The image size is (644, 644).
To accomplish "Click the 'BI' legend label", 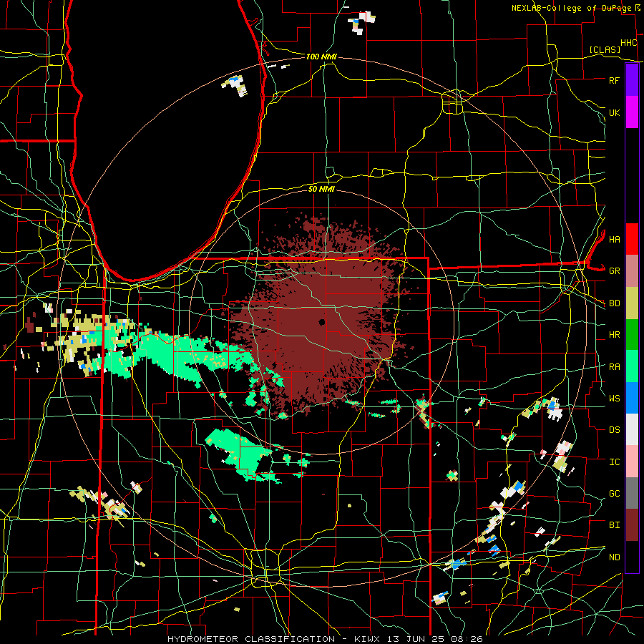I will [x=614, y=525].
